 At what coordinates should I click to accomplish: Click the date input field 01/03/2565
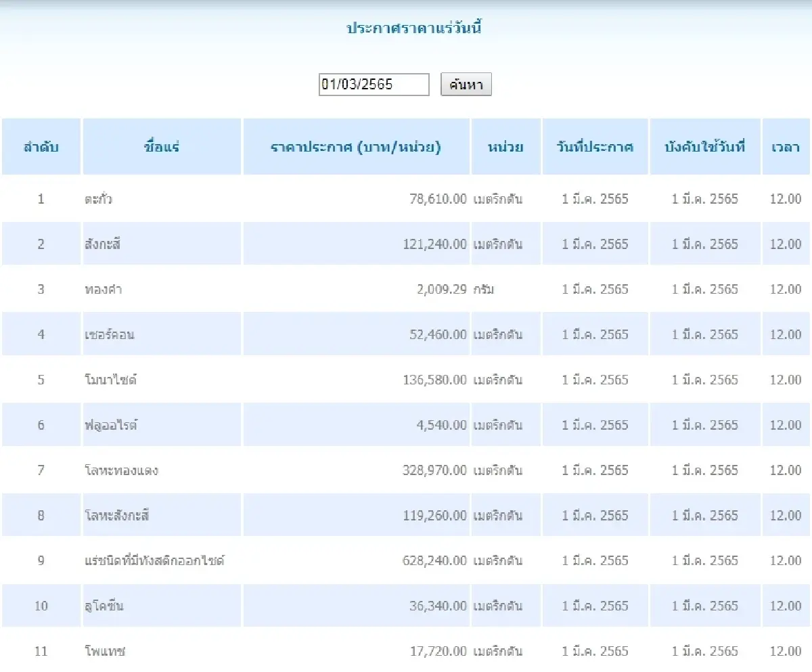point(374,85)
